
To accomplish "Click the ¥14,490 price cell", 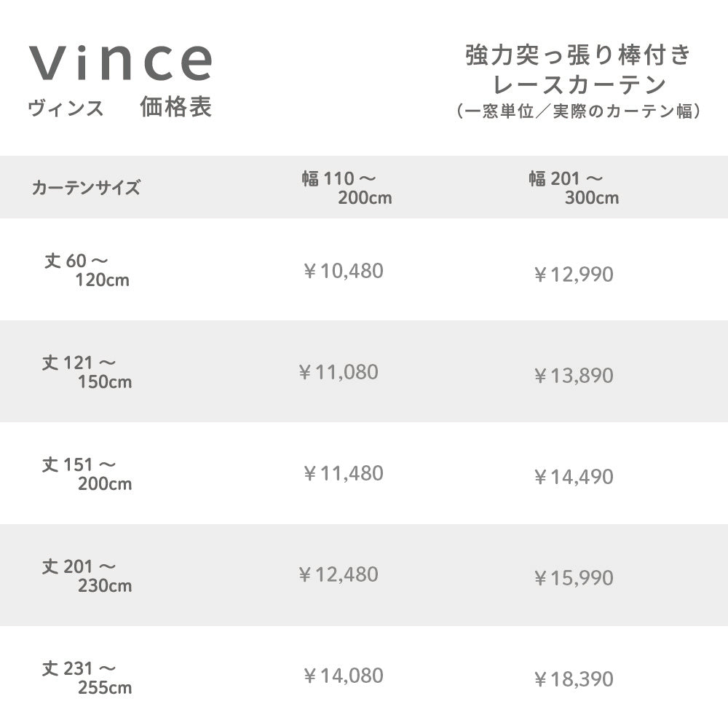I will point(574,477).
